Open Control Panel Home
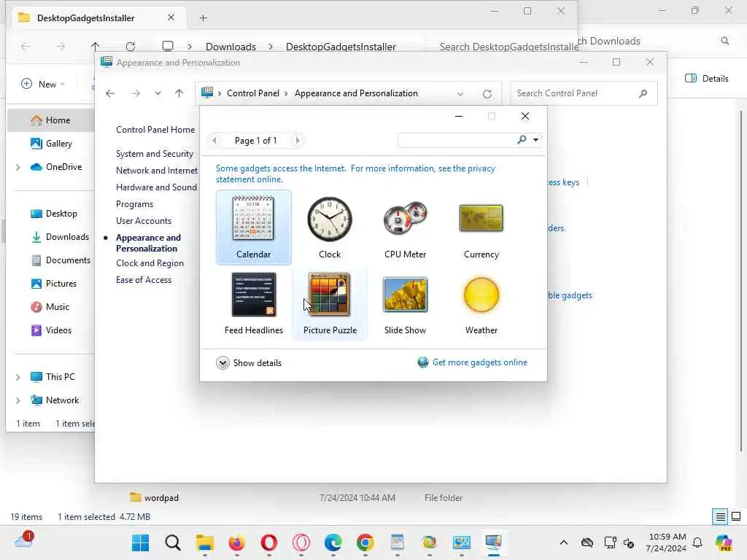The width and height of the screenshot is (747, 560). click(x=155, y=130)
